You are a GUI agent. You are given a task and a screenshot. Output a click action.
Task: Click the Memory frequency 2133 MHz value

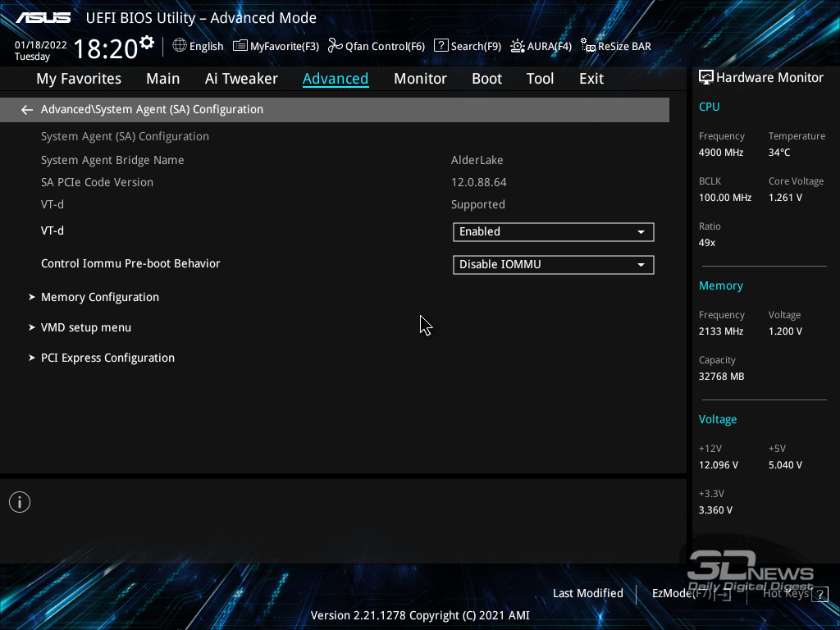click(x=721, y=331)
